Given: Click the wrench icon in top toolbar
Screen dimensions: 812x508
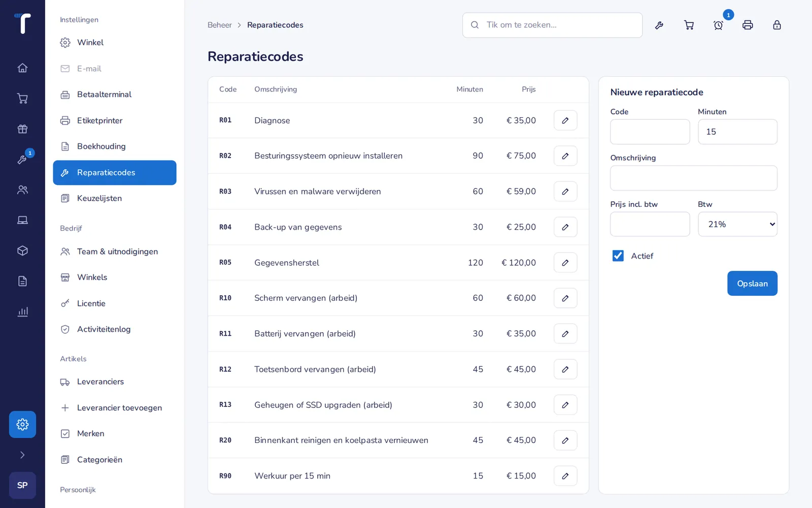Looking at the screenshot, I should (x=659, y=25).
